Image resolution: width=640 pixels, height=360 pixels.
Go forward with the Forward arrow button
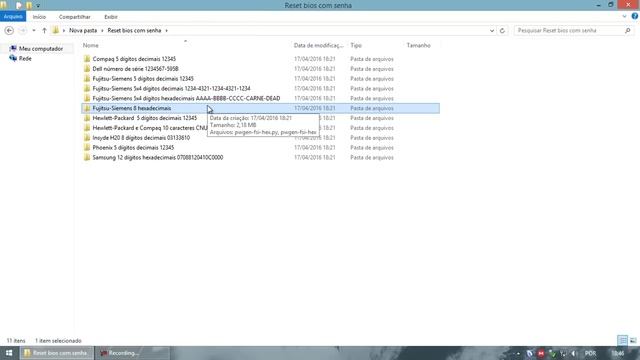[x=23, y=31]
